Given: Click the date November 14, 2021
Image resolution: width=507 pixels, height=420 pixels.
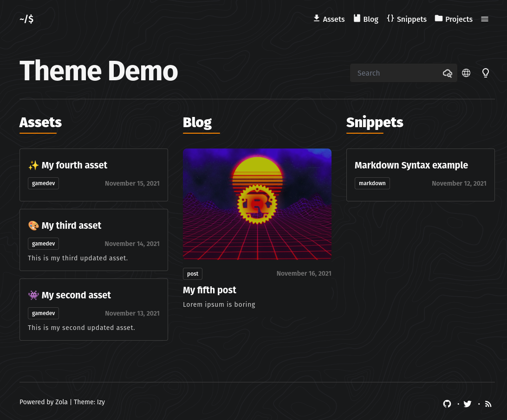Looking at the screenshot, I should pyautogui.click(x=132, y=244).
